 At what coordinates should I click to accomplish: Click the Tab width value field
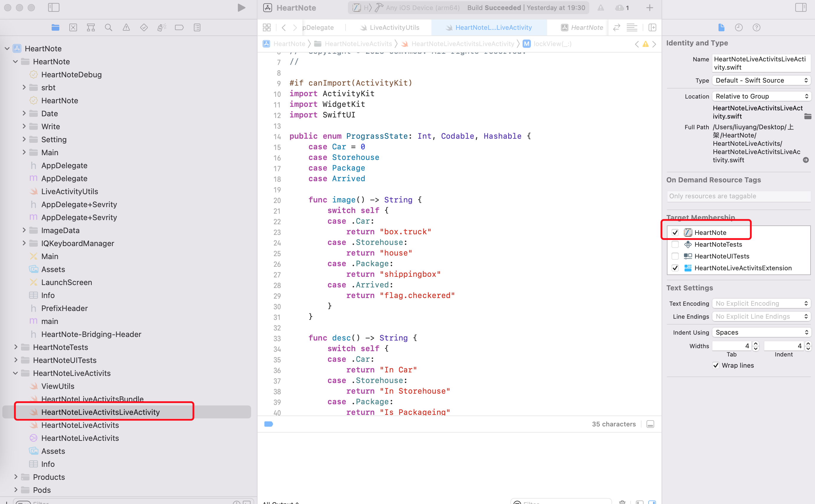pyautogui.click(x=732, y=346)
